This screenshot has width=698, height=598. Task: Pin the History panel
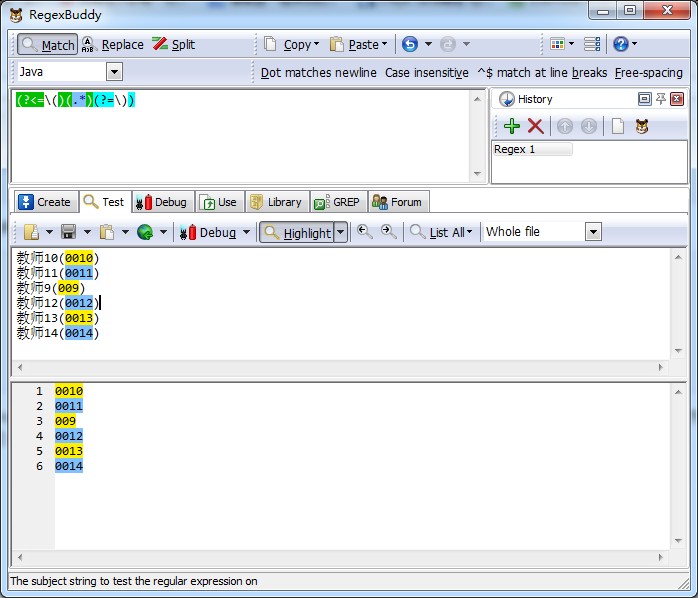click(661, 99)
